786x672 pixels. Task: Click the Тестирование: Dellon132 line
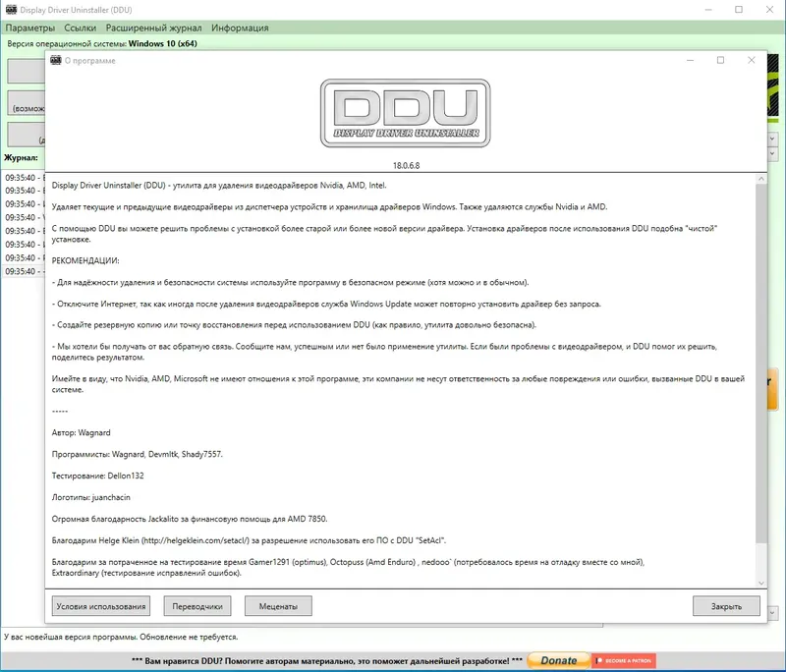click(97, 476)
